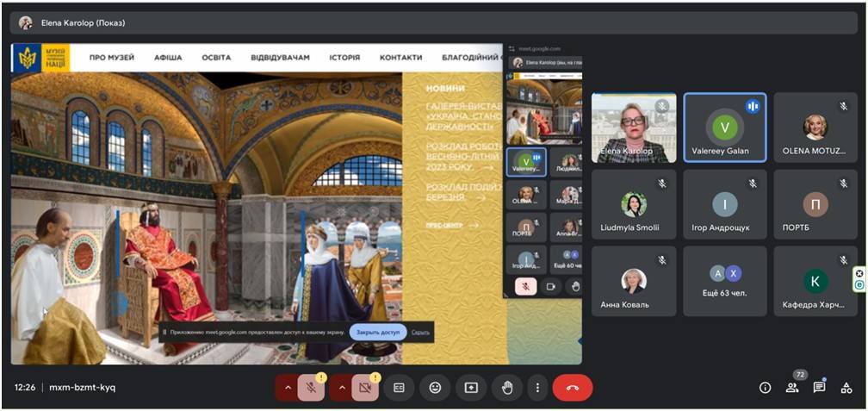Image resolution: width=868 pixels, height=411 pixels.
Task: Turn on closed captions
Action: click(x=399, y=388)
